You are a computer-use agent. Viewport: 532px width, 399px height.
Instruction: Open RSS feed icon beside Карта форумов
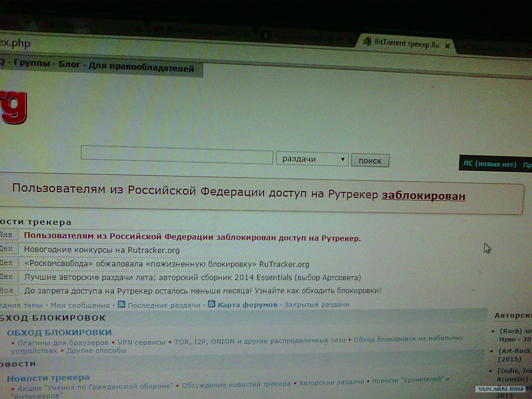point(211,304)
